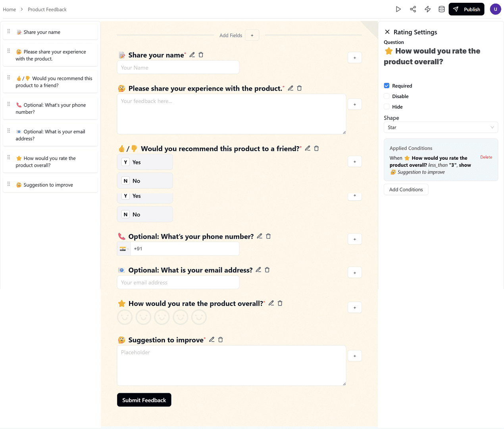The width and height of the screenshot is (504, 429).
Task: Check the Hide checkbox
Action: [387, 107]
